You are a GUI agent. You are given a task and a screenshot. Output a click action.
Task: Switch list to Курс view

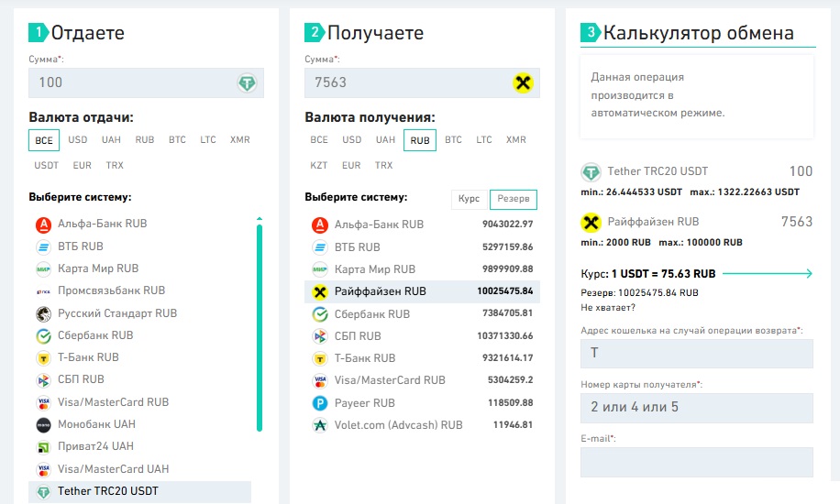[470, 199]
